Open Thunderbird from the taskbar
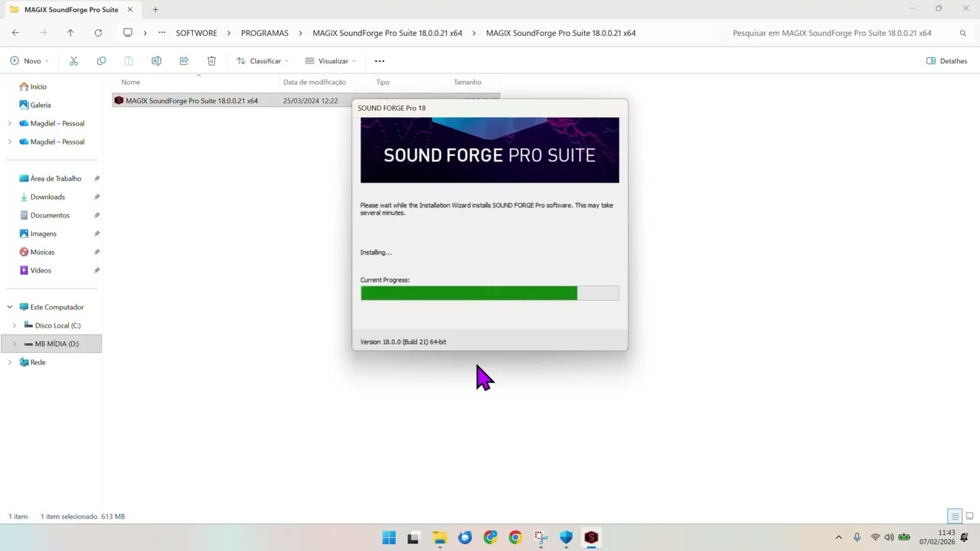Image resolution: width=980 pixels, height=551 pixels. click(x=465, y=538)
